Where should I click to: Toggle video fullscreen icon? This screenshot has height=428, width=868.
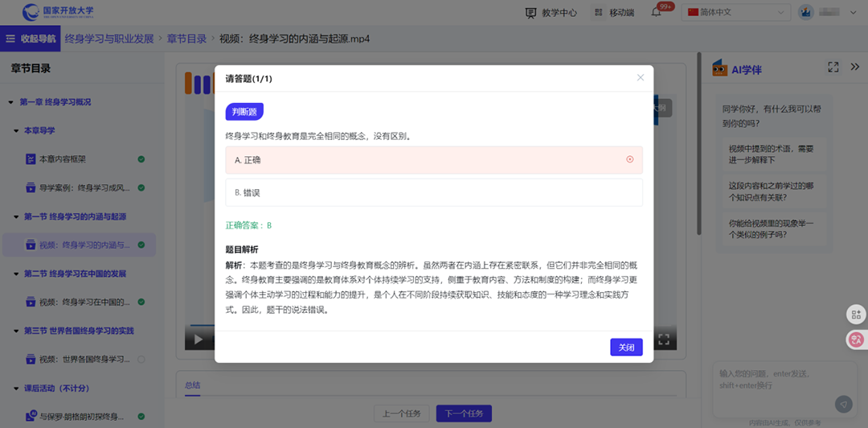[x=665, y=340]
